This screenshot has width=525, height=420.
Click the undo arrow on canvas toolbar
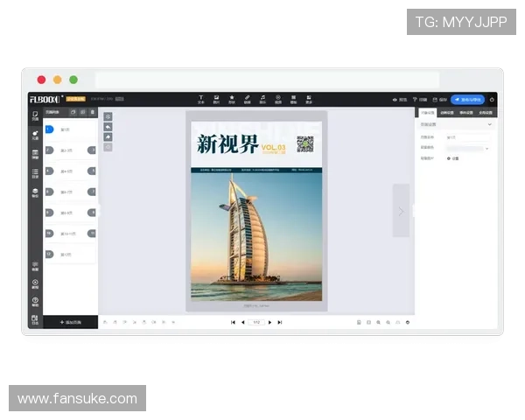(x=108, y=127)
